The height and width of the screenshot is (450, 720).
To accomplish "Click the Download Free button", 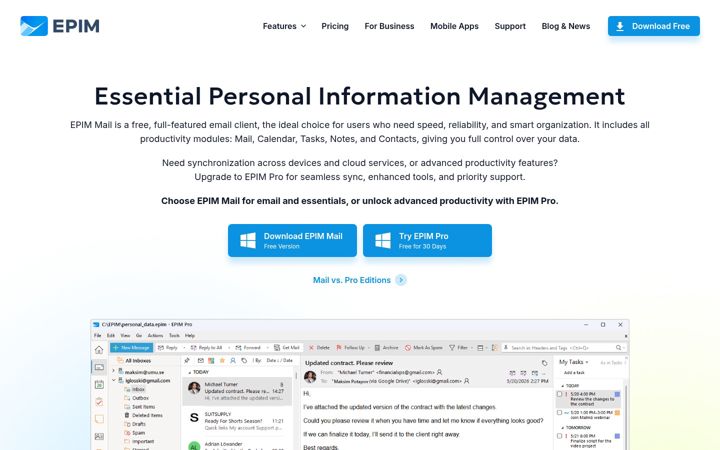I will coord(654,26).
